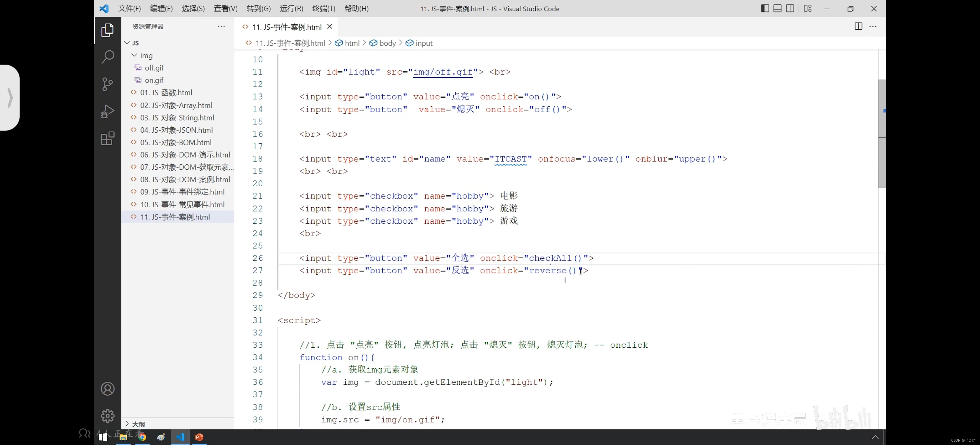Open Customize Layout icon in title bar
This screenshot has width=980, height=445.
coord(808,8)
